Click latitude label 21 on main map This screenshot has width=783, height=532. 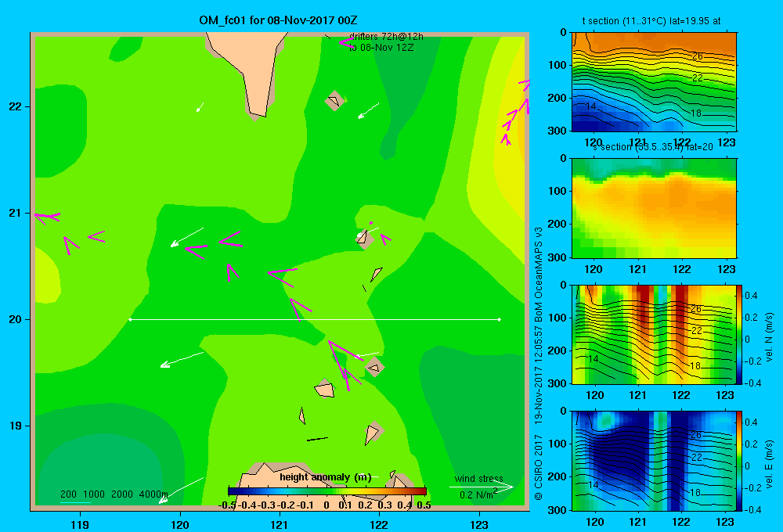(x=15, y=213)
